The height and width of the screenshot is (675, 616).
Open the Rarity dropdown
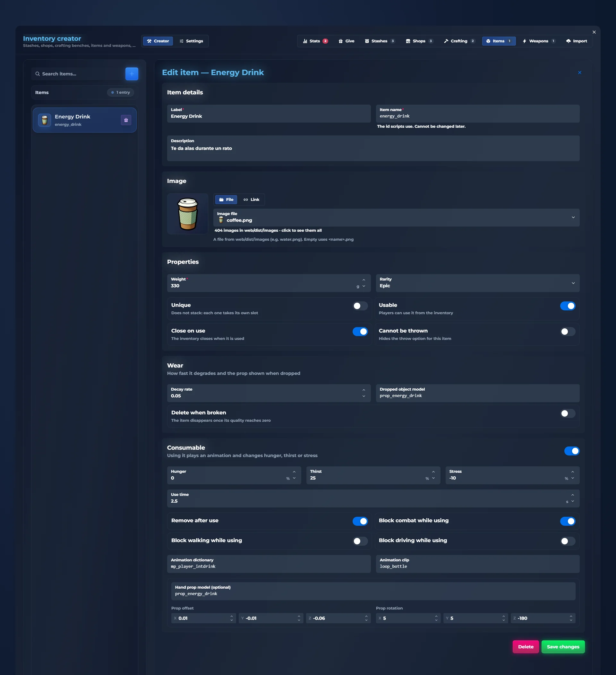coord(477,283)
